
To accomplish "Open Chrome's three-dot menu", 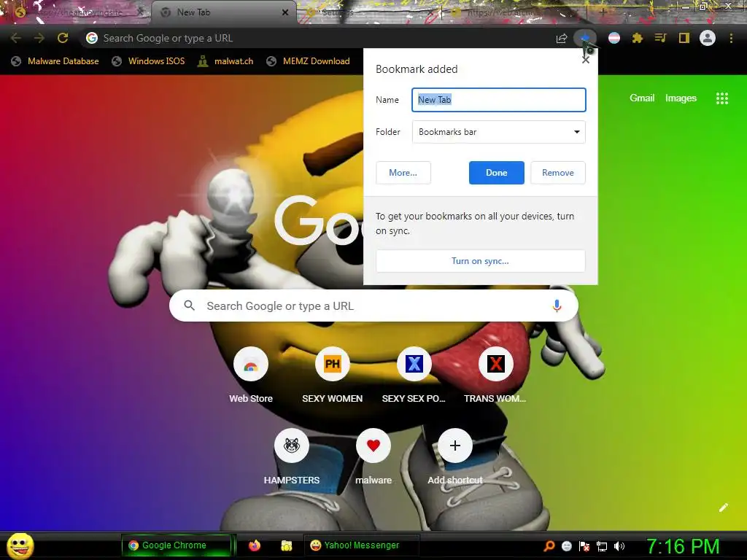I will 731,38.
